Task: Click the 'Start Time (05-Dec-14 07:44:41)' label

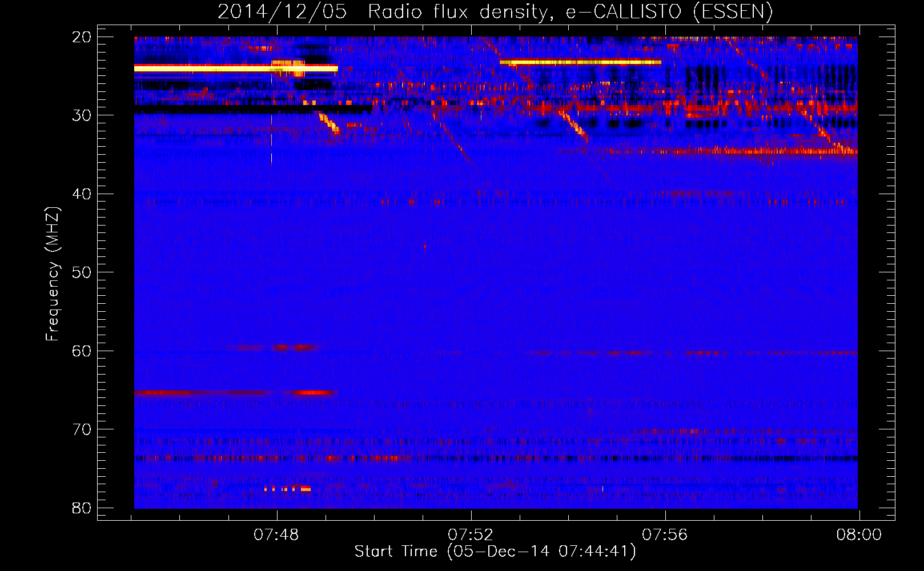Action: pyautogui.click(x=495, y=552)
